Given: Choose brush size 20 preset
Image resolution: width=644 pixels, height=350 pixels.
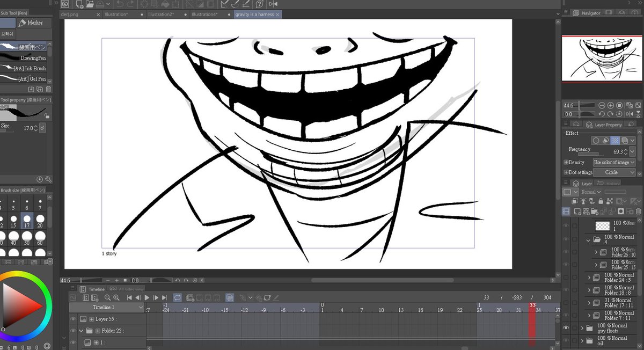Looking at the screenshot, I should 40,221.
